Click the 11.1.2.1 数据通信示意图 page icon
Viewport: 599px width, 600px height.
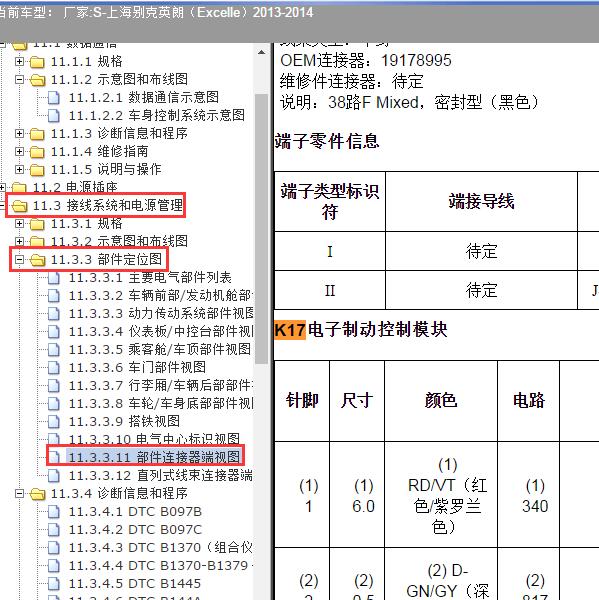[x=54, y=98]
